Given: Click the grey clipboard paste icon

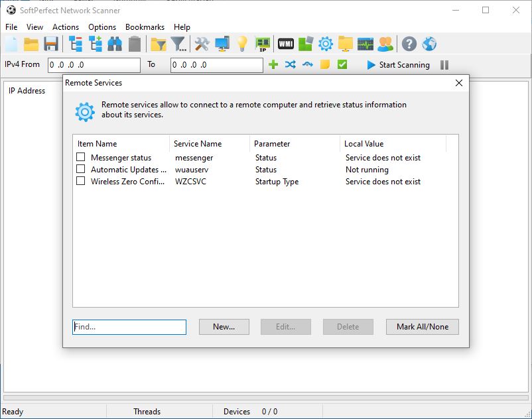Looking at the screenshot, I should (x=135, y=44).
